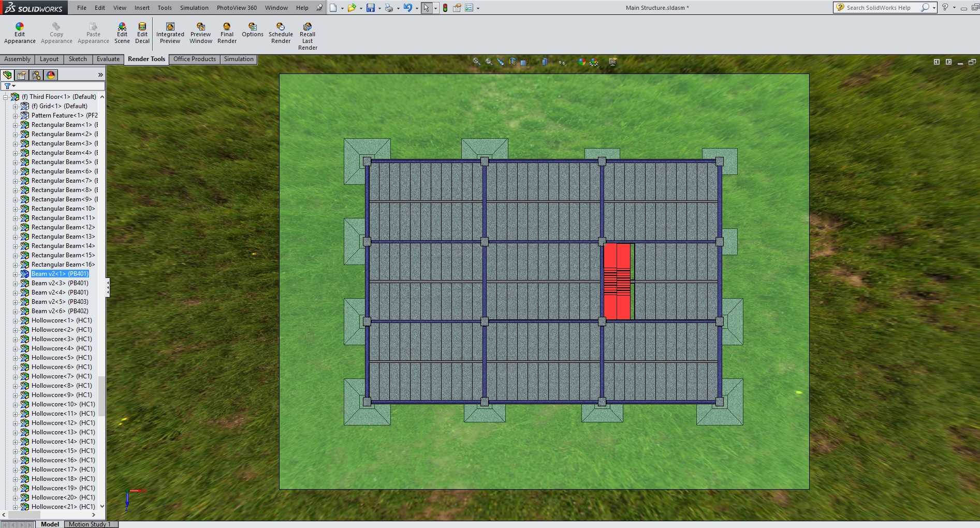Switch to FeatureManager design tree tab
This screenshot has height=528, width=980.
pos(7,75)
